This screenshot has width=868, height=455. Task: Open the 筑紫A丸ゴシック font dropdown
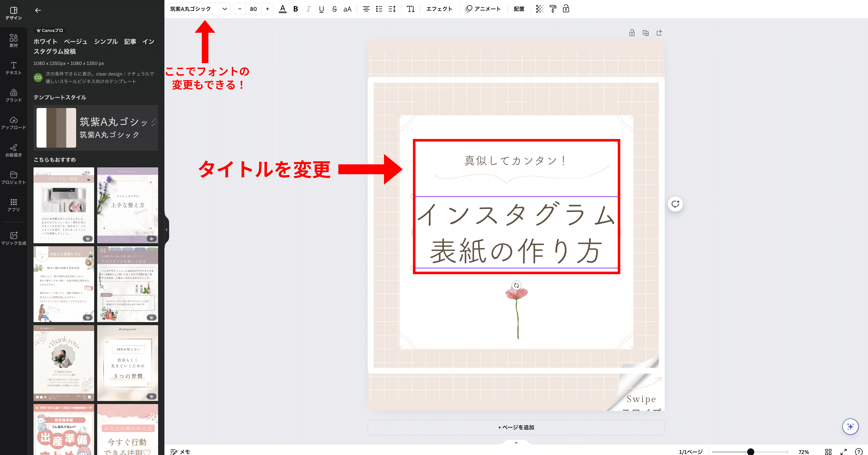pyautogui.click(x=199, y=9)
